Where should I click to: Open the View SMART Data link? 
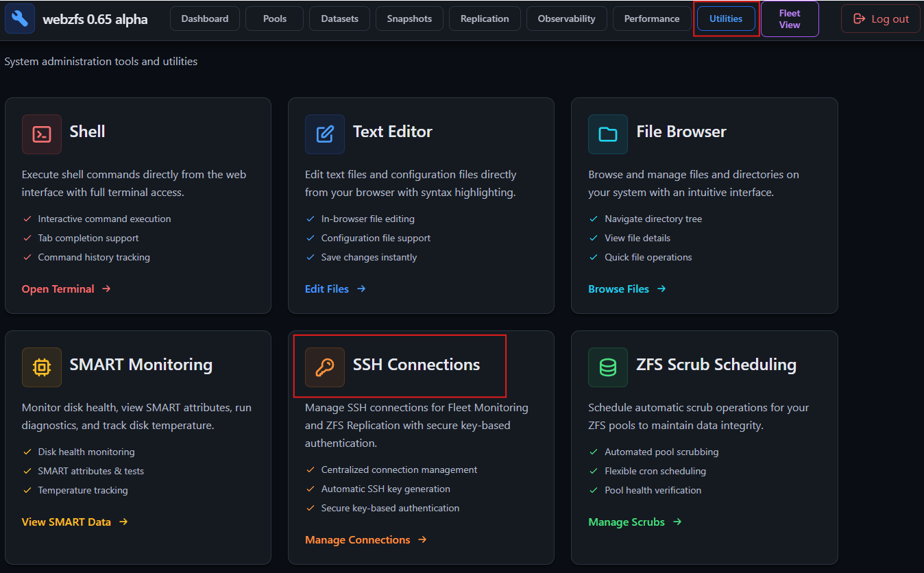75,522
